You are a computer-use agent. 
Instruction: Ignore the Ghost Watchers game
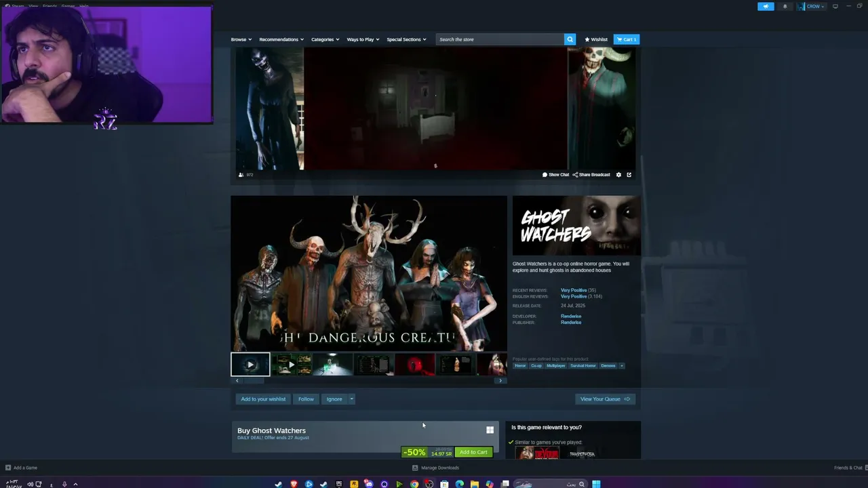334,399
